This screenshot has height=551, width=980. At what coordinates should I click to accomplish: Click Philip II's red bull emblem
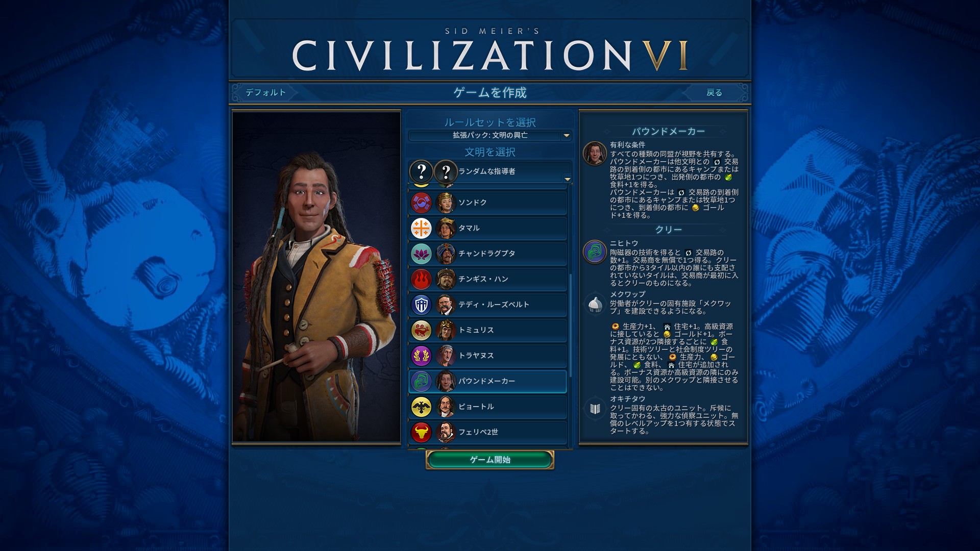pyautogui.click(x=421, y=432)
